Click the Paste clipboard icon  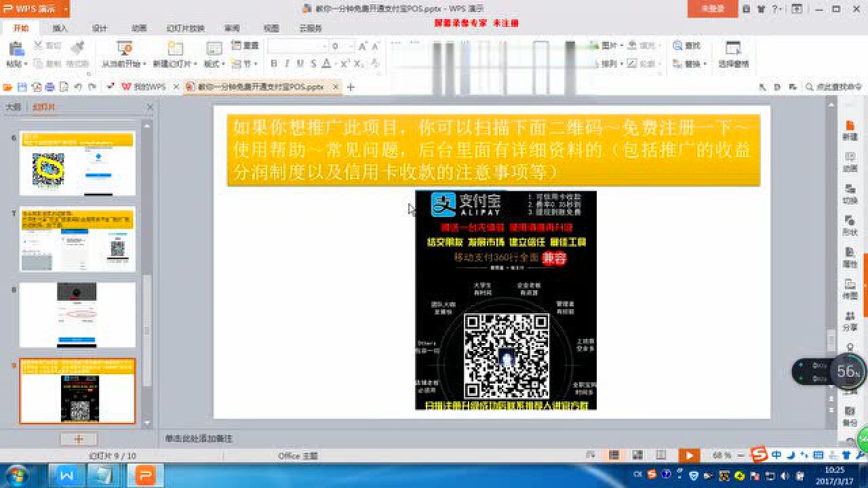pos(16,49)
